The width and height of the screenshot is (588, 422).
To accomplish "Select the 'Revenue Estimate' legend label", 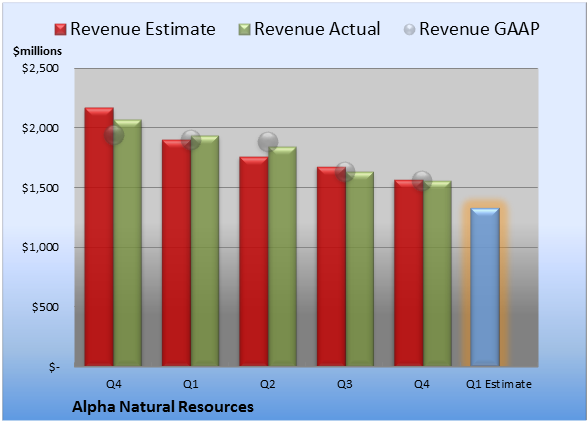I will click(143, 29).
